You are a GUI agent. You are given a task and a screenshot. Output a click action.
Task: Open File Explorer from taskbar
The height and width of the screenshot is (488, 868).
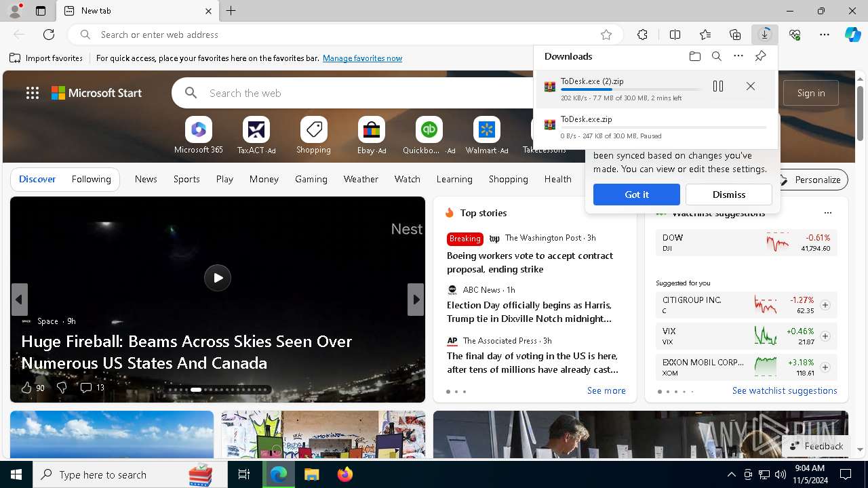pyautogui.click(x=311, y=474)
